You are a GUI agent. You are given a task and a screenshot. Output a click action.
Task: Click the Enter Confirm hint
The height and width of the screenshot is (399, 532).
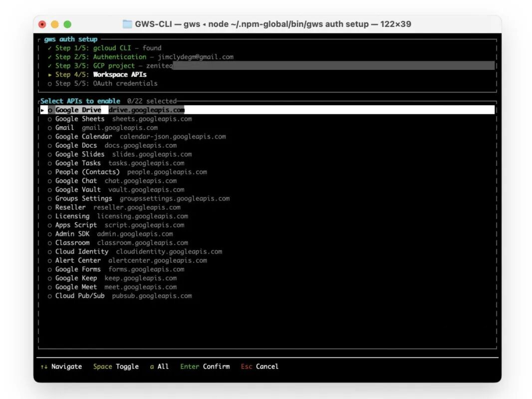pyautogui.click(x=205, y=367)
